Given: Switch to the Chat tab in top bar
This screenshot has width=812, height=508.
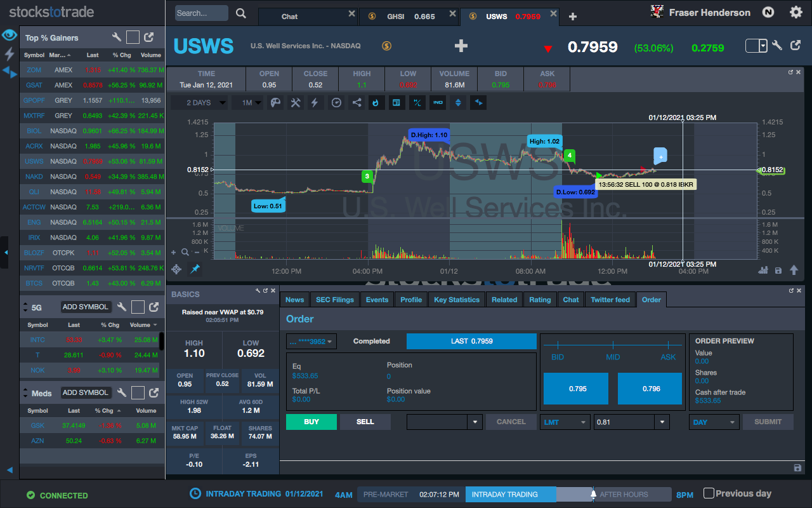Looking at the screenshot, I should click(x=308, y=16).
